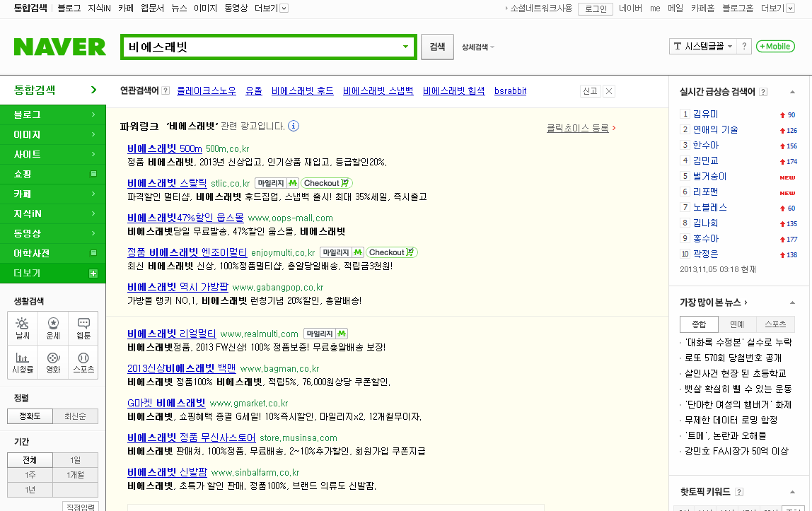Screen dimensions: 812x511
Task: Collapse the 가장 많이 본 뉴스 panel
Action: click(x=792, y=303)
